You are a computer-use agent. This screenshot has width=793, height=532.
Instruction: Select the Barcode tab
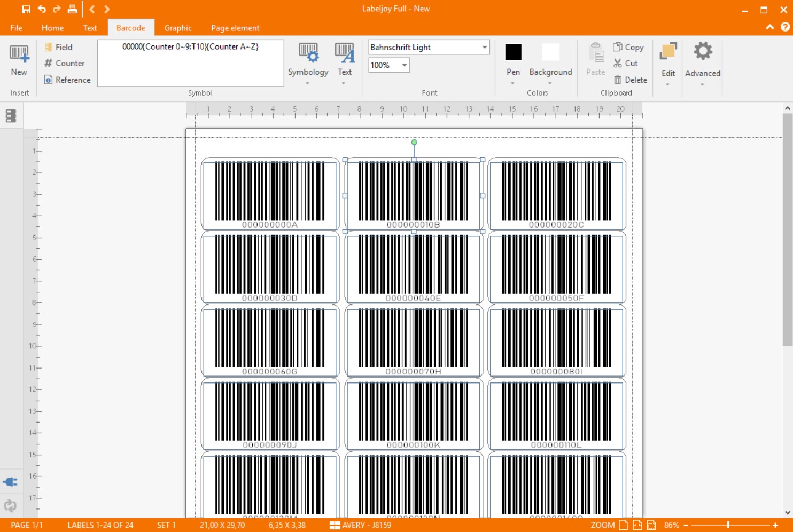[131, 28]
